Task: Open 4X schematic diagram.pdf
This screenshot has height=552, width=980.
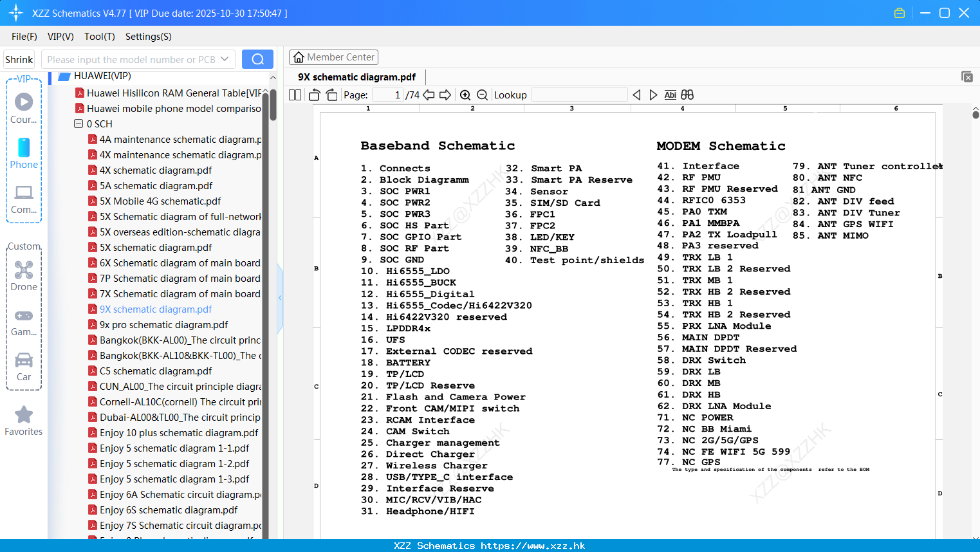Action: [150, 170]
